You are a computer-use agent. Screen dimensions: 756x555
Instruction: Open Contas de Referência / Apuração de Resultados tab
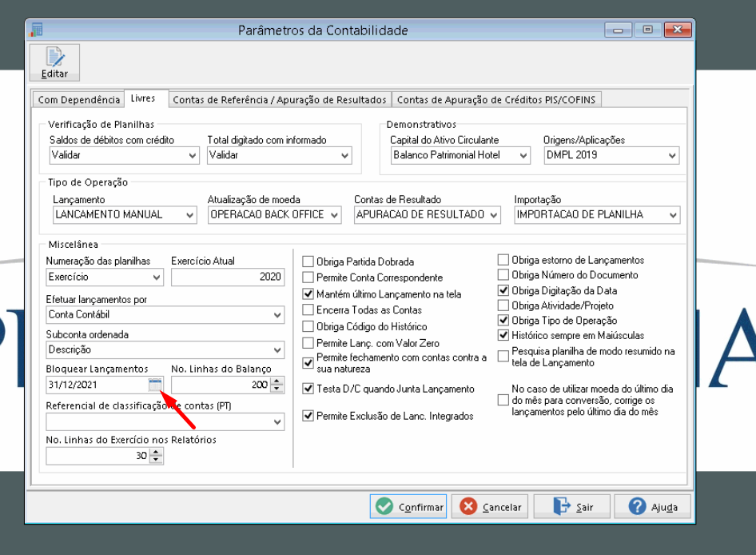[x=280, y=99]
